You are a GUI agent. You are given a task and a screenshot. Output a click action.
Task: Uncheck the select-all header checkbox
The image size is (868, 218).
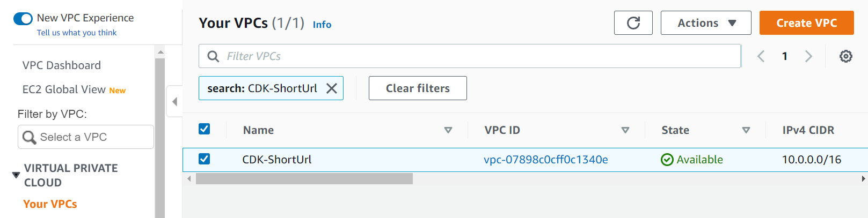tap(205, 129)
